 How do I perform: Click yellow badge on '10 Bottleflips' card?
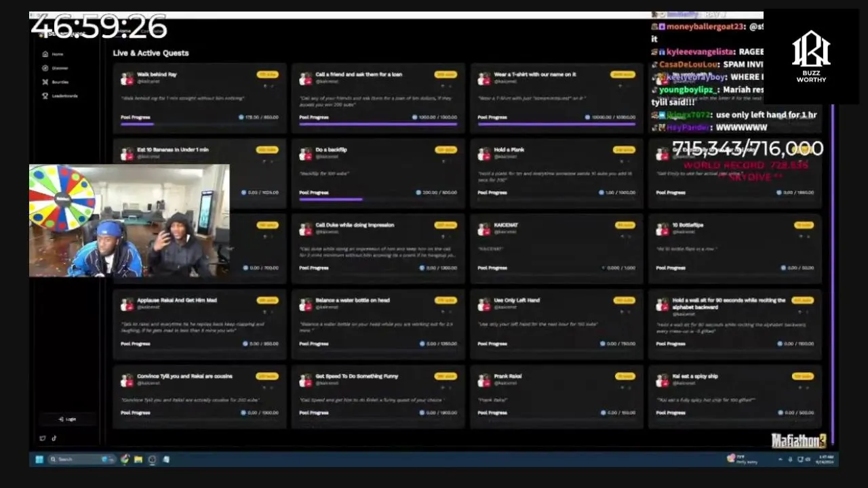(x=804, y=225)
